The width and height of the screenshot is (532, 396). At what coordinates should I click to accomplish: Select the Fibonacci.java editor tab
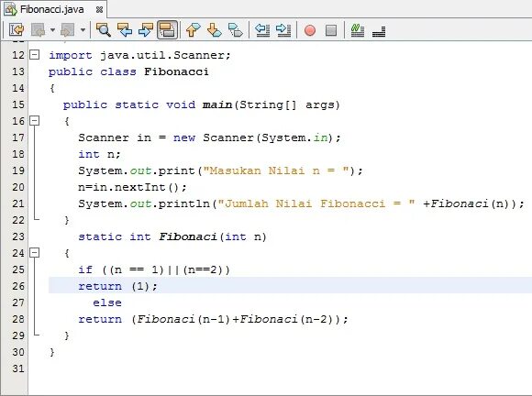click(x=52, y=9)
